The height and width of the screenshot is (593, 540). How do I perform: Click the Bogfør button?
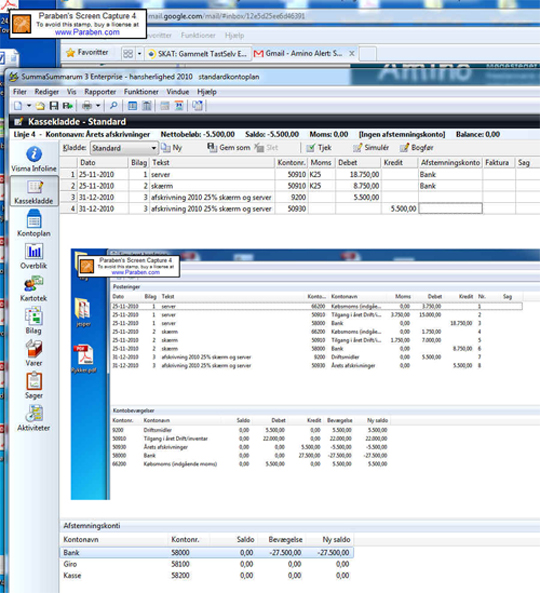416,148
